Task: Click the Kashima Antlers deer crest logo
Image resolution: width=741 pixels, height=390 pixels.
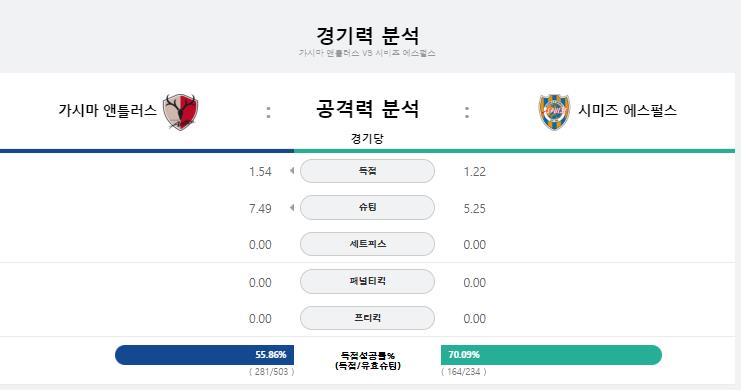Action: click(181, 112)
